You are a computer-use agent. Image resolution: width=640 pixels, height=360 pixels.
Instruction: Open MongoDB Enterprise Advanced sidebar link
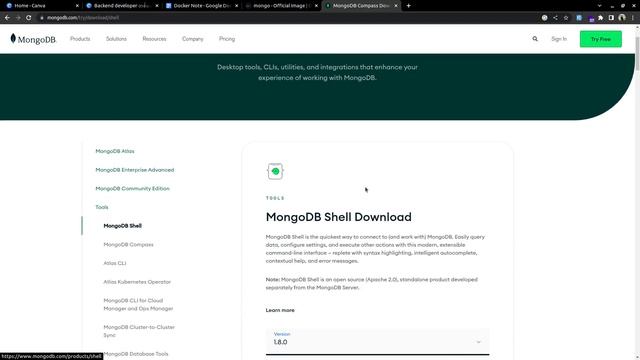point(135,170)
